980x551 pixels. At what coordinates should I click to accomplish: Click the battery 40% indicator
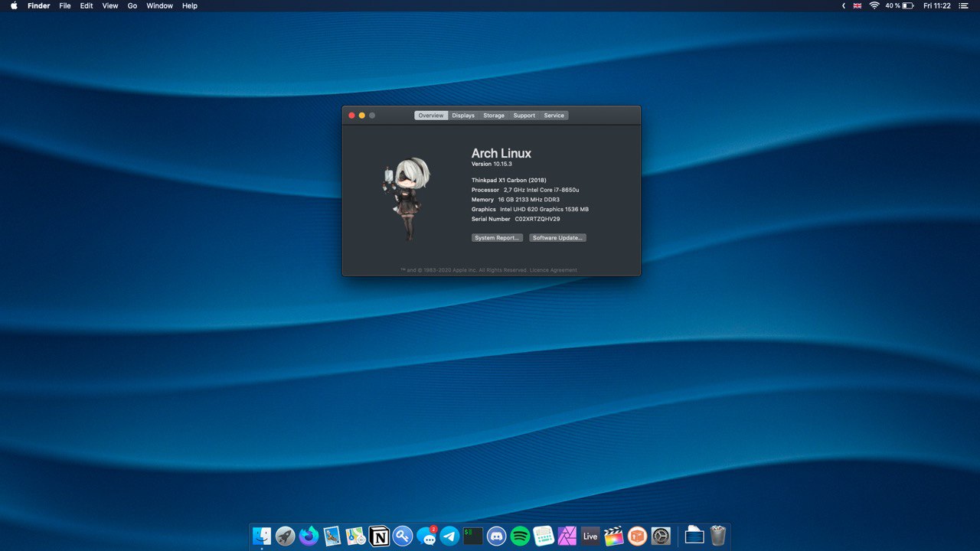[x=900, y=5]
